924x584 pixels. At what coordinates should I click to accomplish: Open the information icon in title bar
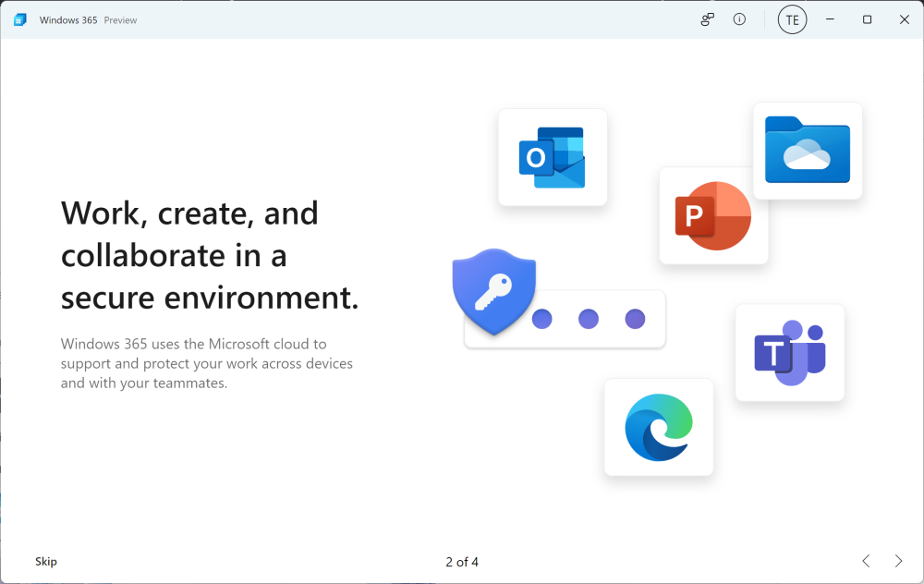click(739, 19)
